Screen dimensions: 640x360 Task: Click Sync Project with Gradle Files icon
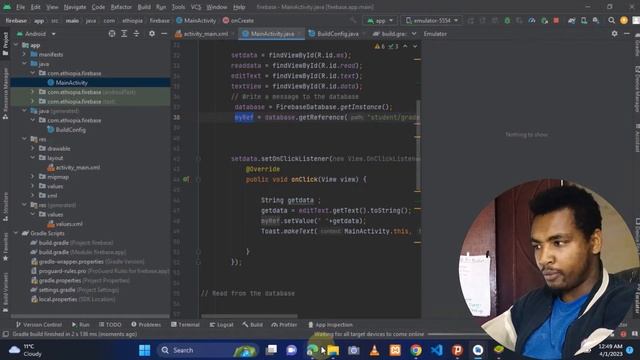point(571,20)
